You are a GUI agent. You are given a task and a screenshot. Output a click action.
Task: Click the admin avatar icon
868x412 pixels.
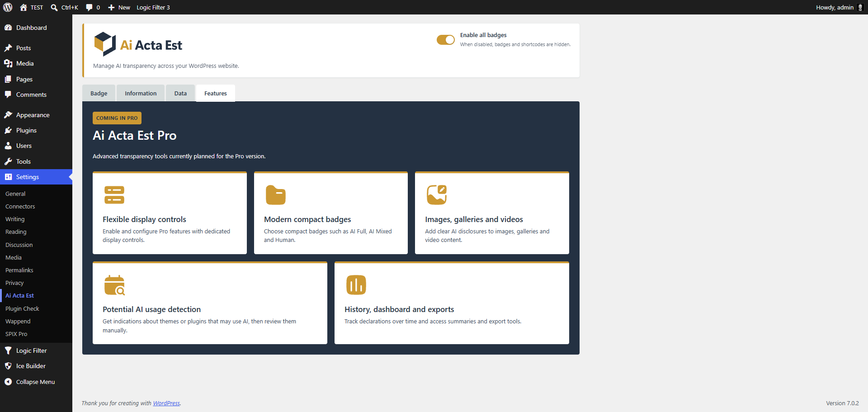pos(860,7)
